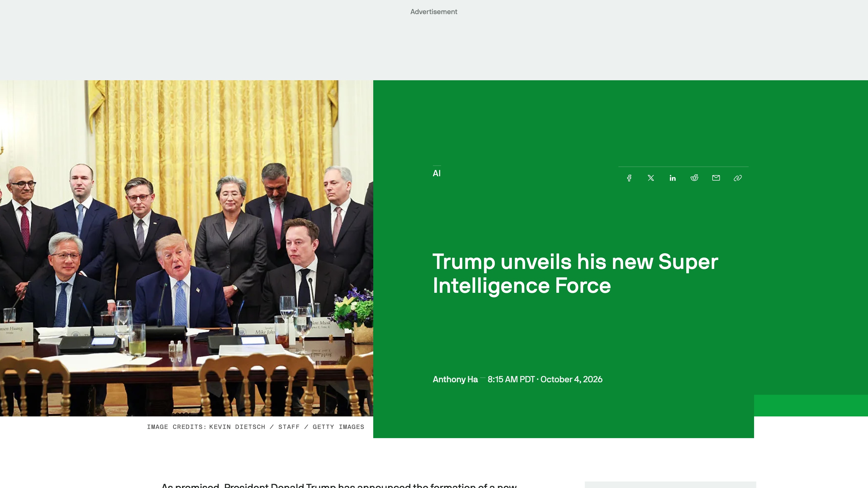Open the AI category link

[x=437, y=174]
